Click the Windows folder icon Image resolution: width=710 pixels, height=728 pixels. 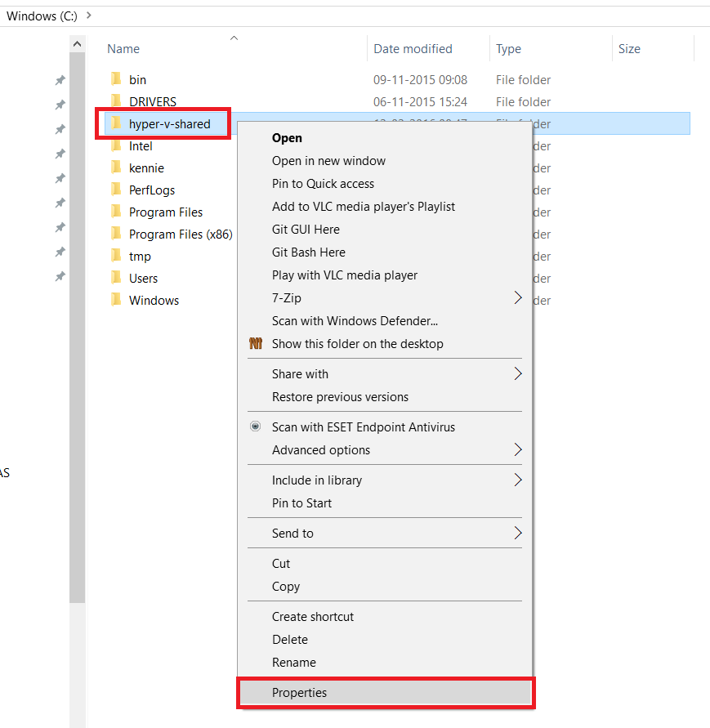pos(115,301)
